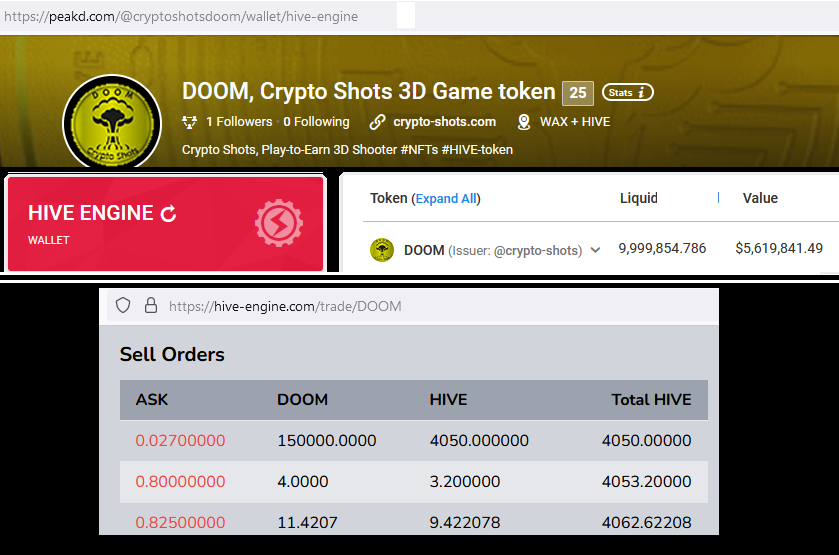Image resolution: width=839 pixels, height=555 pixels.
Task: Click the Sell Orders heading
Action: click(x=172, y=354)
